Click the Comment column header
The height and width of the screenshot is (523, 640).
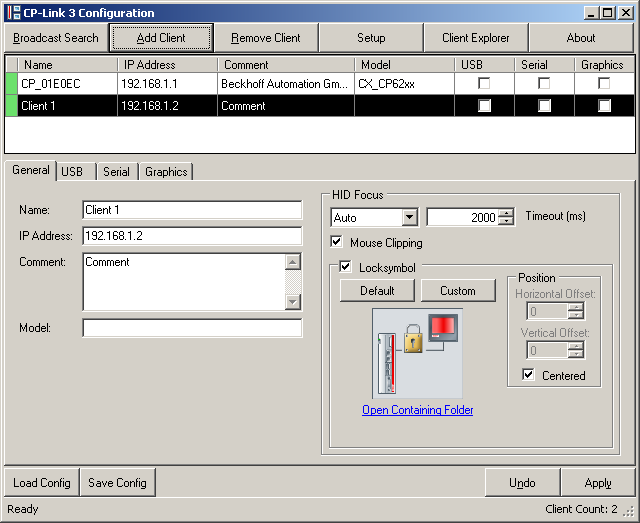[x=286, y=65]
